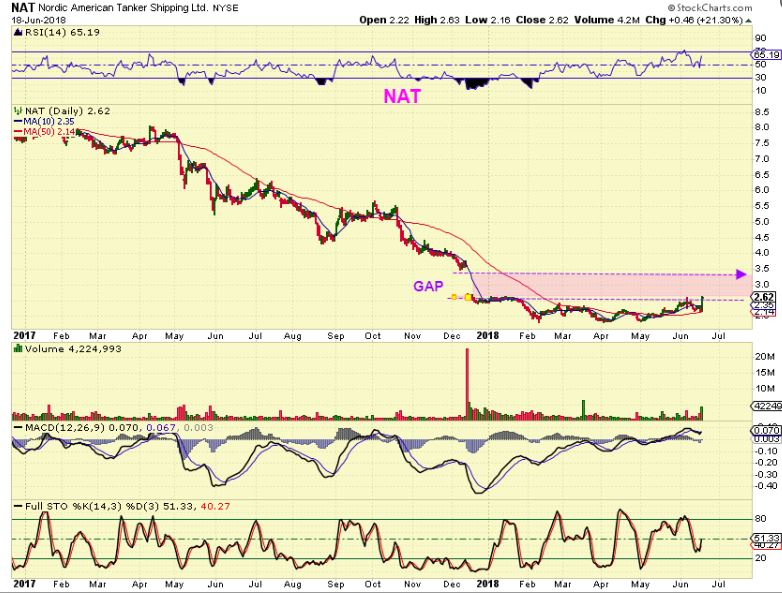Click the MA(10) 2.35 legend entry
Image resolution: width=782 pixels, height=593 pixels.
click(x=44, y=121)
